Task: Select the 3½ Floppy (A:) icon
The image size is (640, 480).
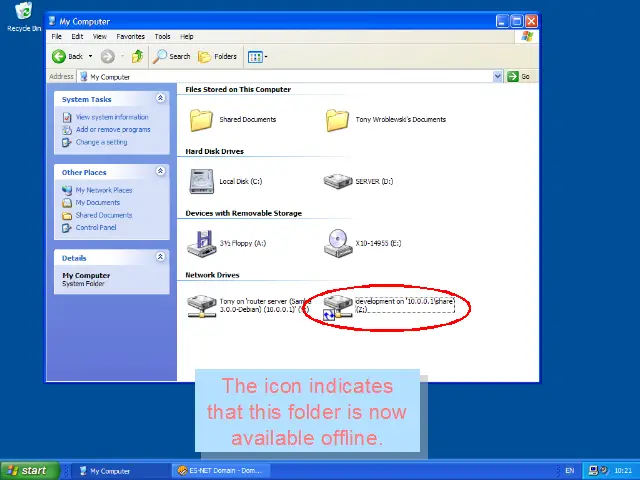Action: (x=202, y=242)
